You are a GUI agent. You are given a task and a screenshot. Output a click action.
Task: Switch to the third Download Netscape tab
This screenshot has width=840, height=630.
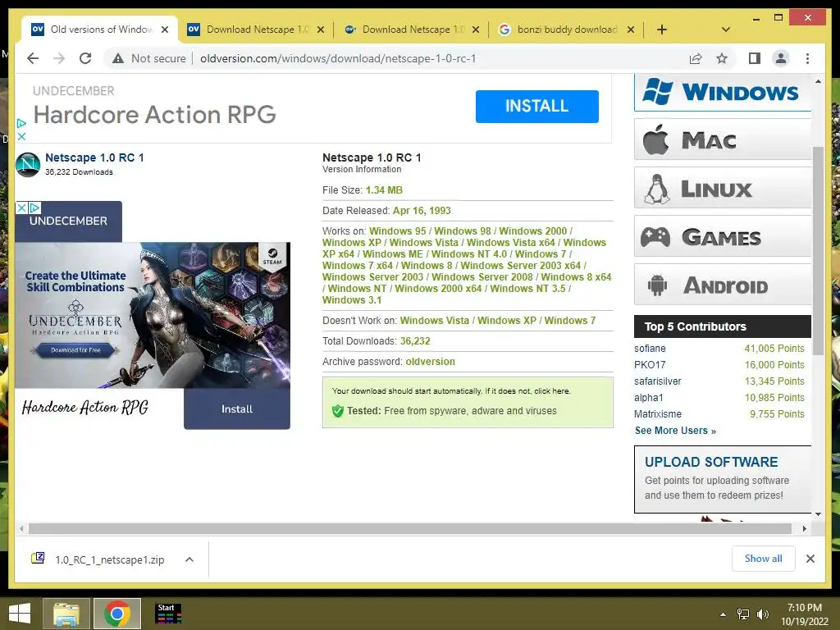coord(411,30)
